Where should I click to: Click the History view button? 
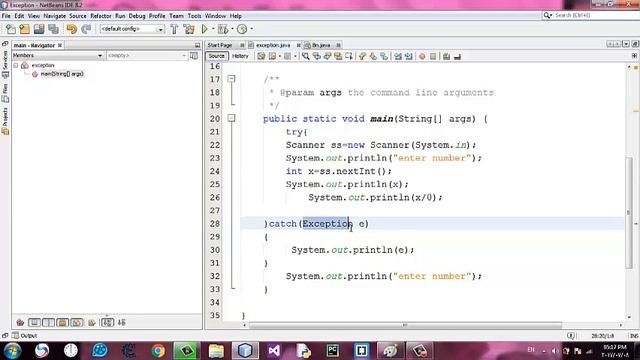click(x=240, y=56)
